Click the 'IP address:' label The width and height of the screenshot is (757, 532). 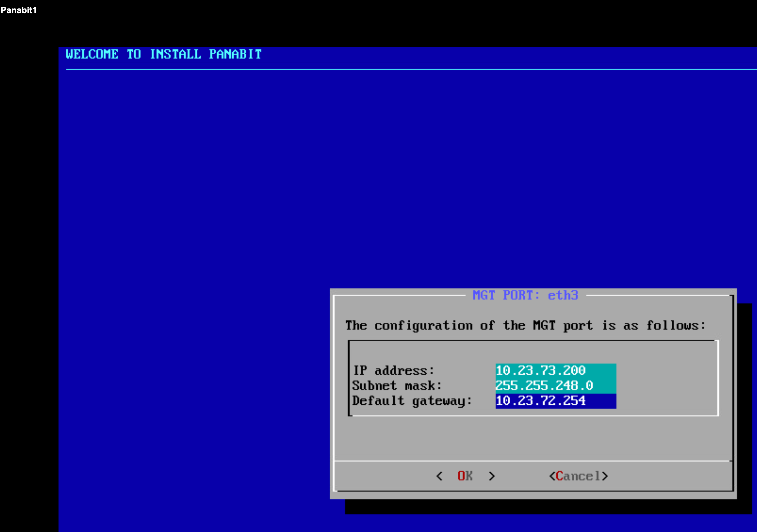(394, 371)
